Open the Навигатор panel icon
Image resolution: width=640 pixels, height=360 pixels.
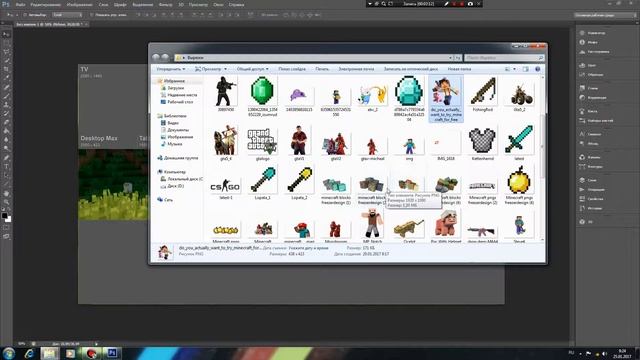click(582, 33)
